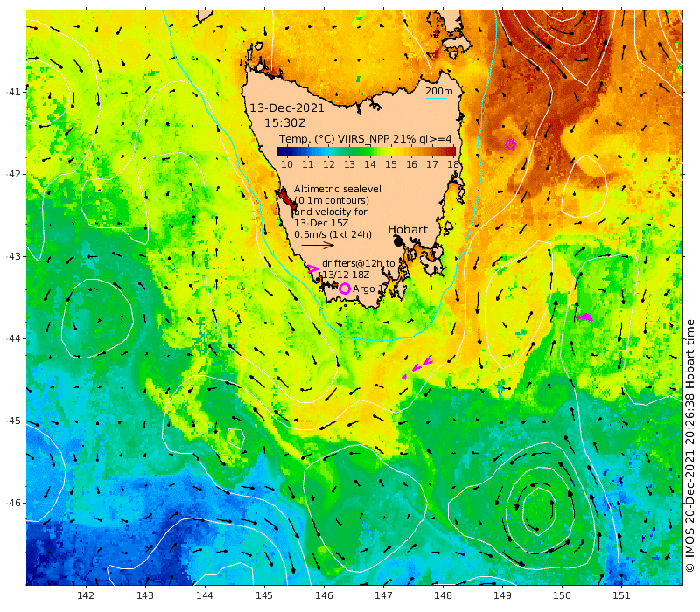
Task: Click the 143 longitude axis label
Action: [145, 595]
